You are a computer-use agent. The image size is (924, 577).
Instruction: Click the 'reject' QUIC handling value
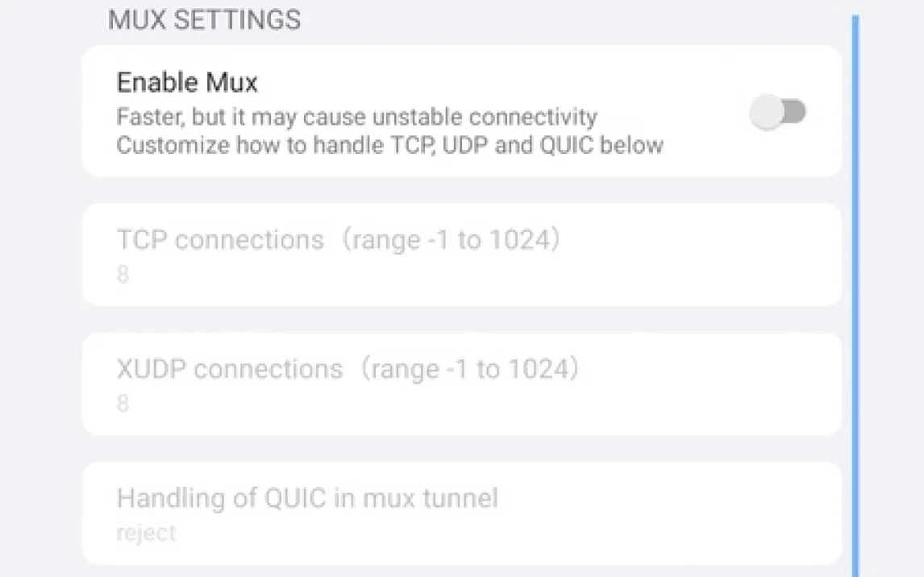point(146,533)
